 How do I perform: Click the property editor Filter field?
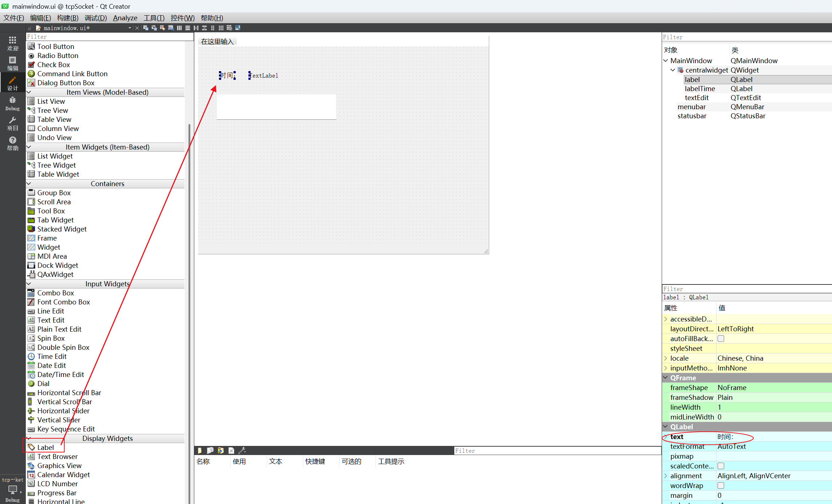click(744, 289)
